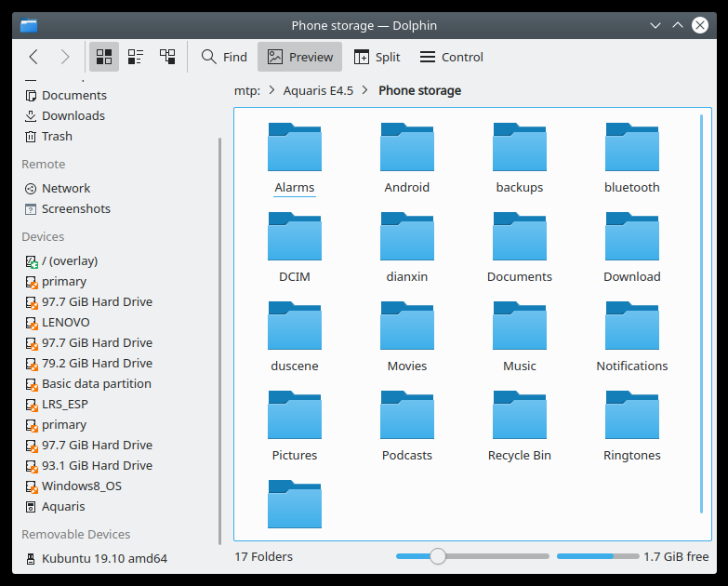The image size is (728, 586).
Task: Open the Control menu
Action: (452, 57)
